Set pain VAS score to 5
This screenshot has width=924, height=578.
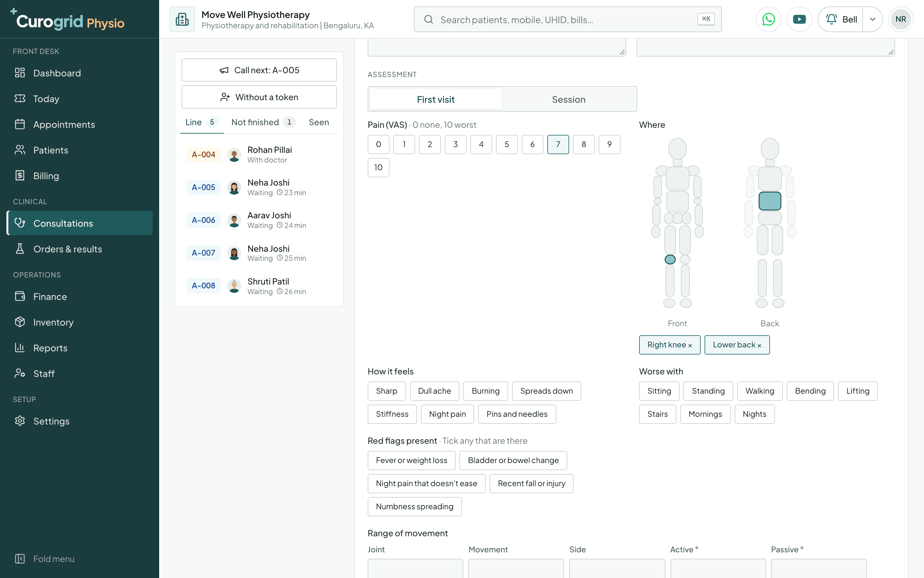[x=507, y=144]
